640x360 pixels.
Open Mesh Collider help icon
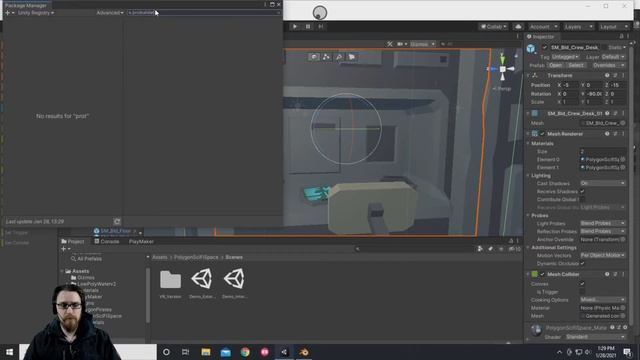coord(607,274)
